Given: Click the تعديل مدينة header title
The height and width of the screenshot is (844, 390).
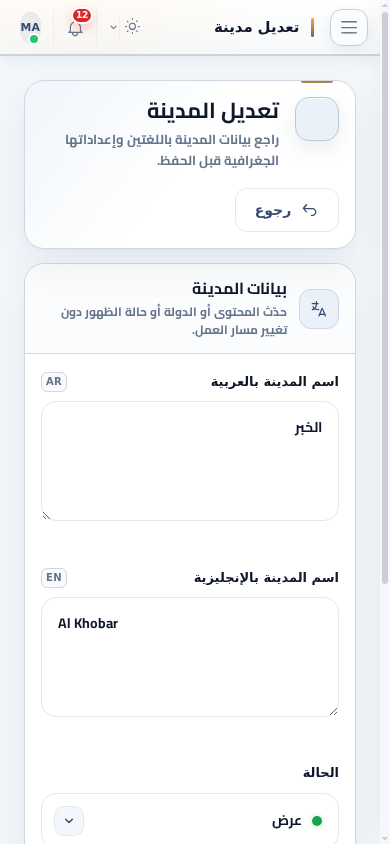Looking at the screenshot, I should point(257,27).
